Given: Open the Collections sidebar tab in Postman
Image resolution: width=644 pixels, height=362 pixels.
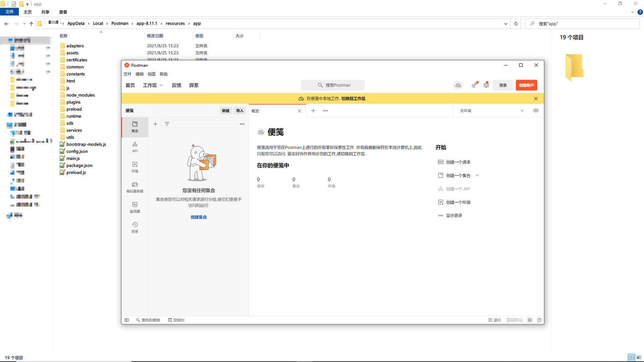Looking at the screenshot, I should click(135, 127).
